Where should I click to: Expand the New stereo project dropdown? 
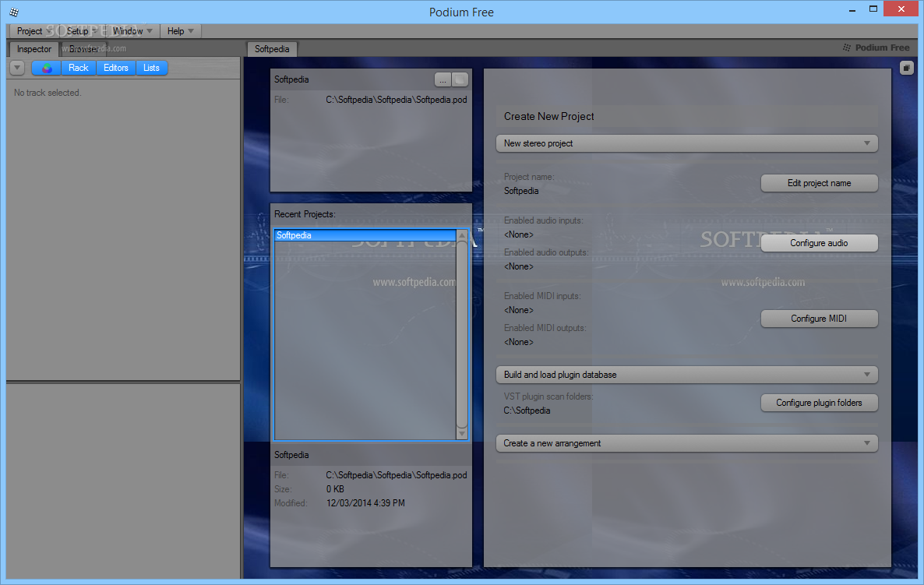tap(687, 143)
